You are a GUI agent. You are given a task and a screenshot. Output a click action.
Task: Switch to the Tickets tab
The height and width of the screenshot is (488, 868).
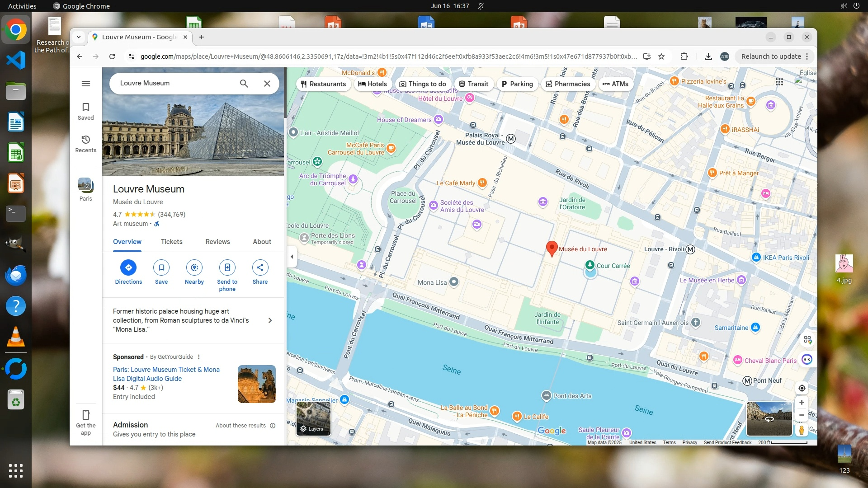171,242
